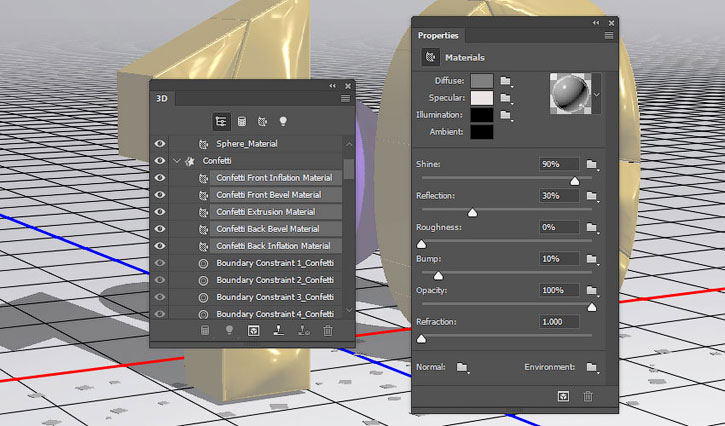Toggle visibility of Sphere_Material
Viewport: 725px width, 426px height.
[x=160, y=144]
